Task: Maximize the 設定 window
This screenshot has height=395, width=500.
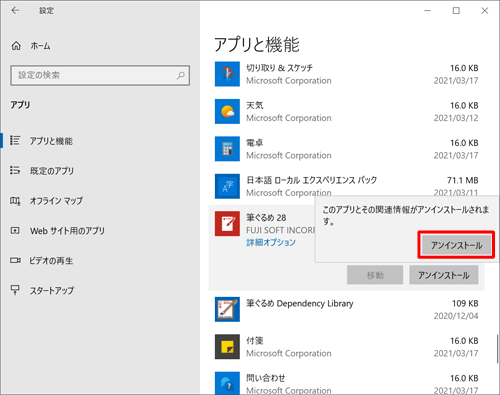Action: click(x=456, y=11)
